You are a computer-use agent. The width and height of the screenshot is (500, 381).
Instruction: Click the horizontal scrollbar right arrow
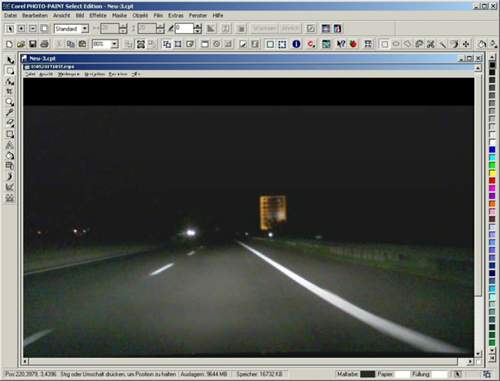coord(470,361)
